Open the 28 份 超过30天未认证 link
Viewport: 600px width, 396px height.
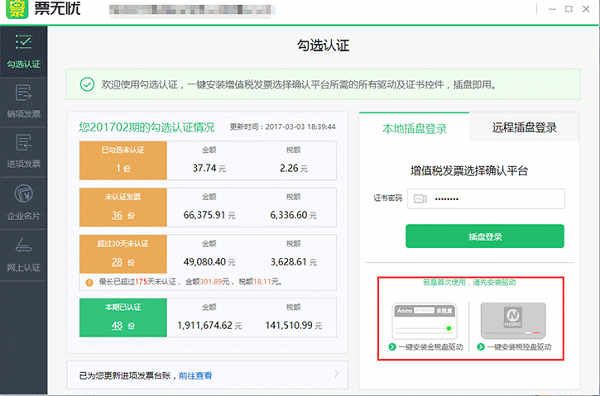point(123,262)
